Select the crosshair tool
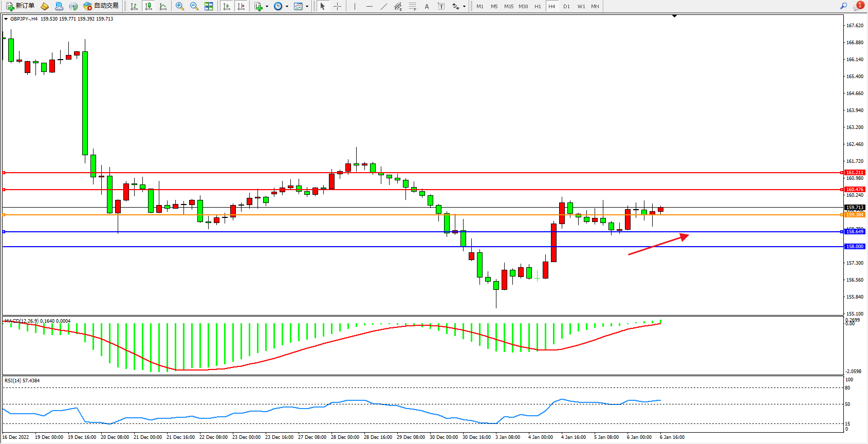This screenshot has width=868, height=444. (337, 6)
